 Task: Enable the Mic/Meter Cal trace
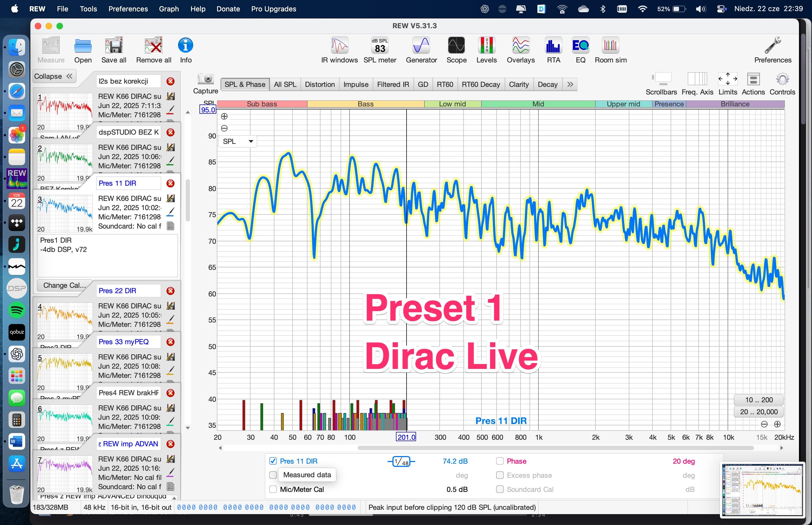click(273, 489)
